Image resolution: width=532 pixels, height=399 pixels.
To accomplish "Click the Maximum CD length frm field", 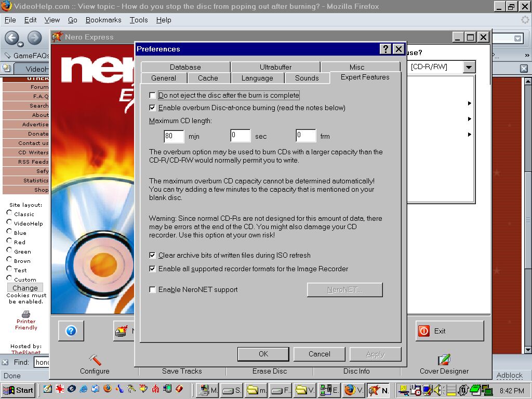I will (305, 136).
